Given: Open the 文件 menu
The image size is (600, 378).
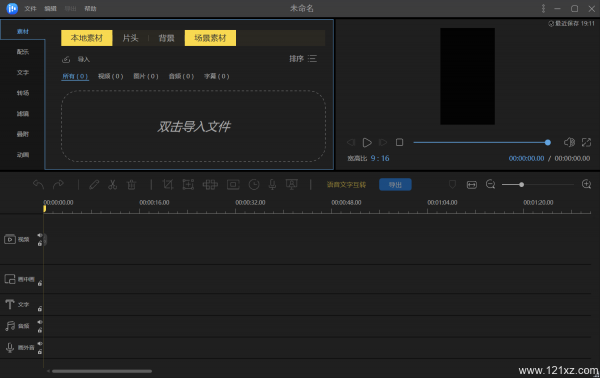Looking at the screenshot, I should 30,8.
